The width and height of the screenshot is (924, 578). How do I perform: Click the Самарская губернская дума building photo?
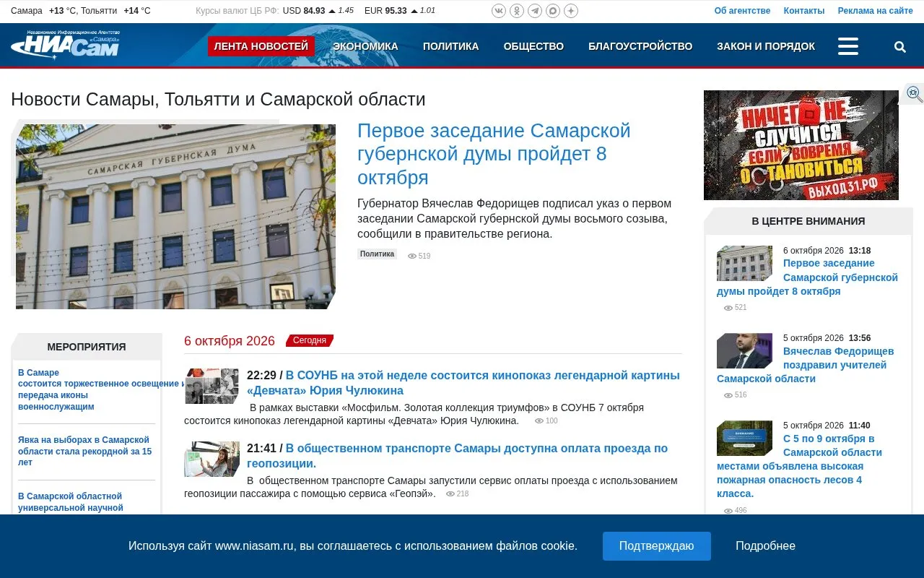(175, 217)
